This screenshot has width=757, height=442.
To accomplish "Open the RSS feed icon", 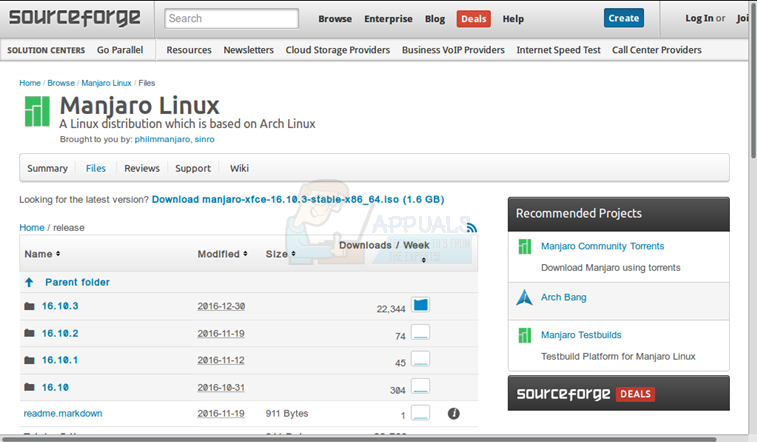I will pos(472,227).
